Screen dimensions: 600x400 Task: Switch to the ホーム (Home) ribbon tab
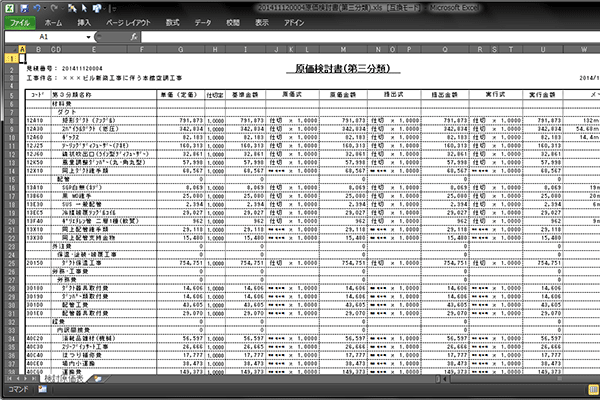click(53, 23)
